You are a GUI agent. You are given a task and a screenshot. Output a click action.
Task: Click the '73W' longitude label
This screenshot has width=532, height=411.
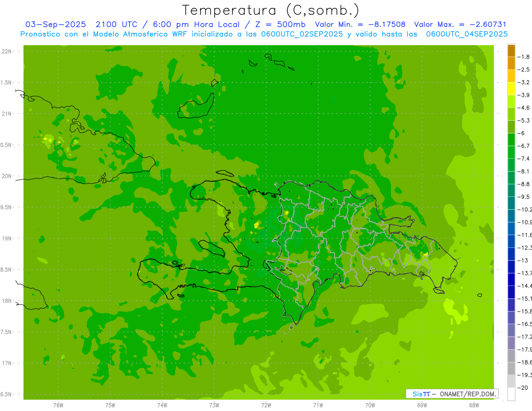[214, 405]
